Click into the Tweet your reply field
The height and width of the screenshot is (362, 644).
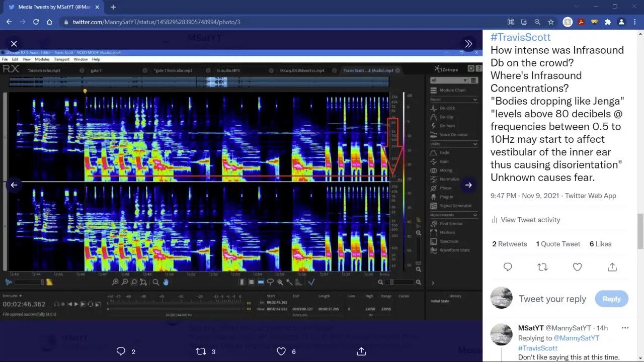[553, 299]
